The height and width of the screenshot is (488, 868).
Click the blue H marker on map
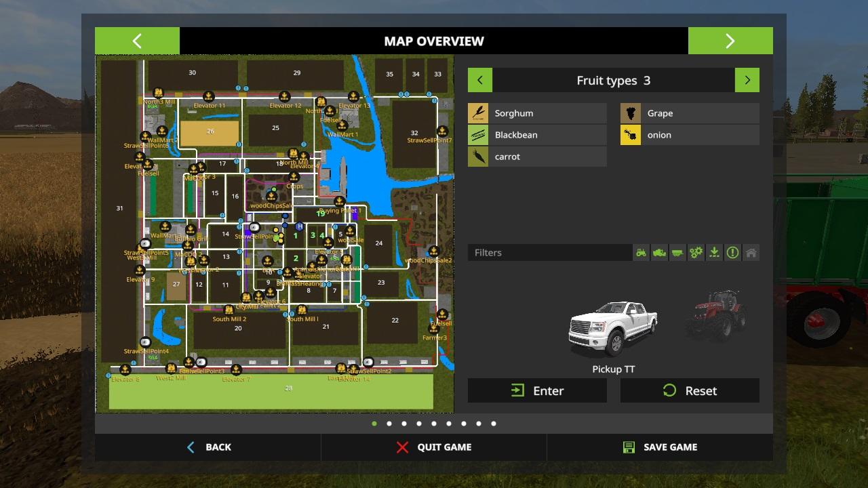click(300, 227)
